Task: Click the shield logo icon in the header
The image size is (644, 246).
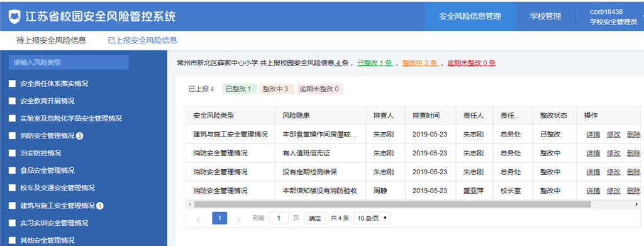Action: 14,17
